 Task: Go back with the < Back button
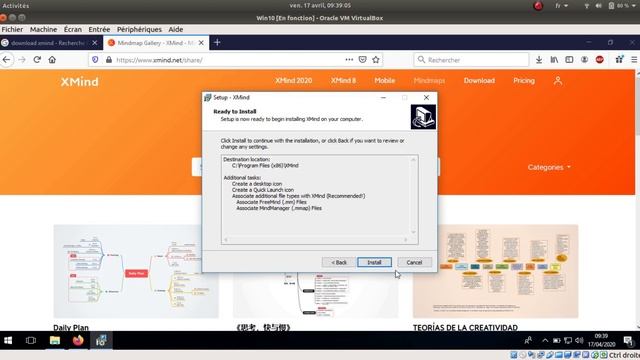point(339,262)
